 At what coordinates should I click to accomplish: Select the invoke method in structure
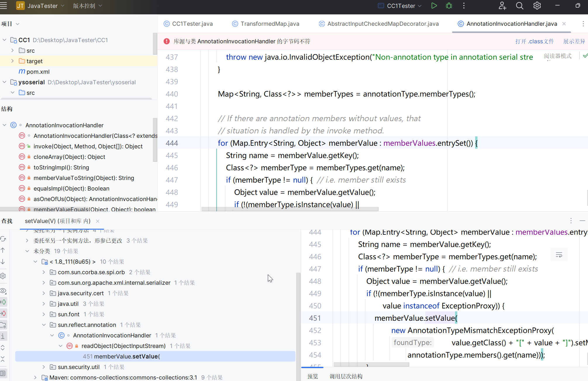click(x=88, y=146)
